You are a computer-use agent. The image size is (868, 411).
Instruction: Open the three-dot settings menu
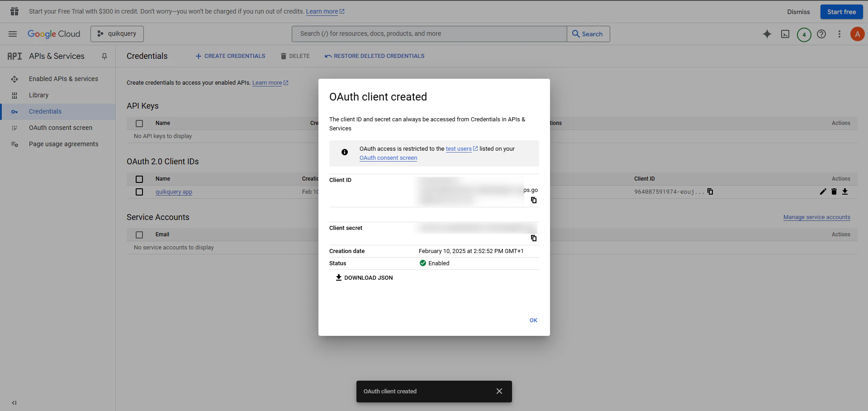840,34
